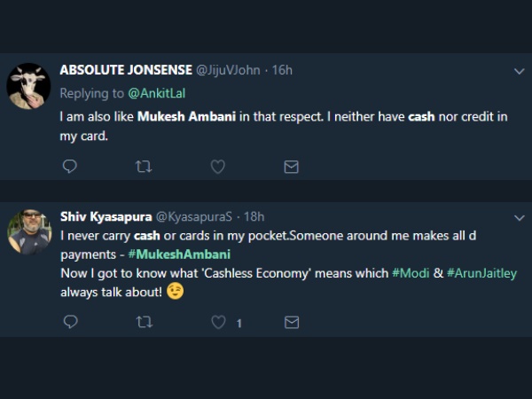532x399 pixels.
Task: Expand options menu for Shiv Kyasapura tweet
Action: point(520,217)
